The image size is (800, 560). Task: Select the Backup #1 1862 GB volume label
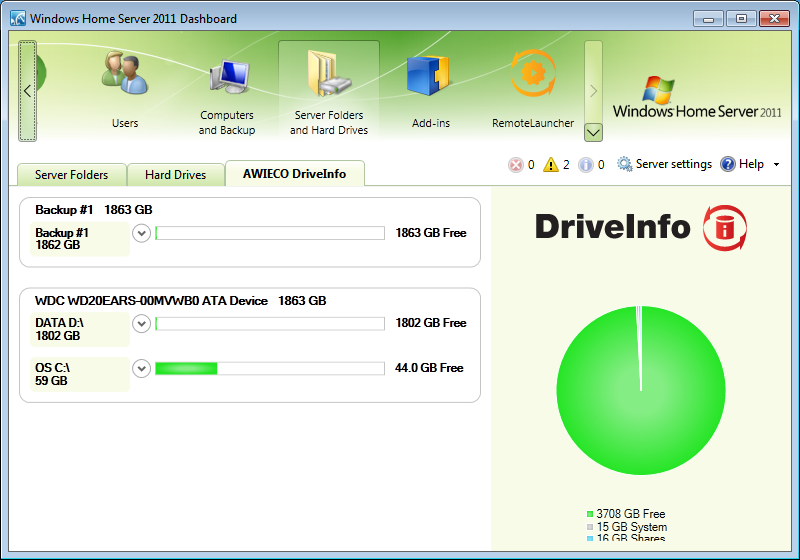pyautogui.click(x=80, y=239)
